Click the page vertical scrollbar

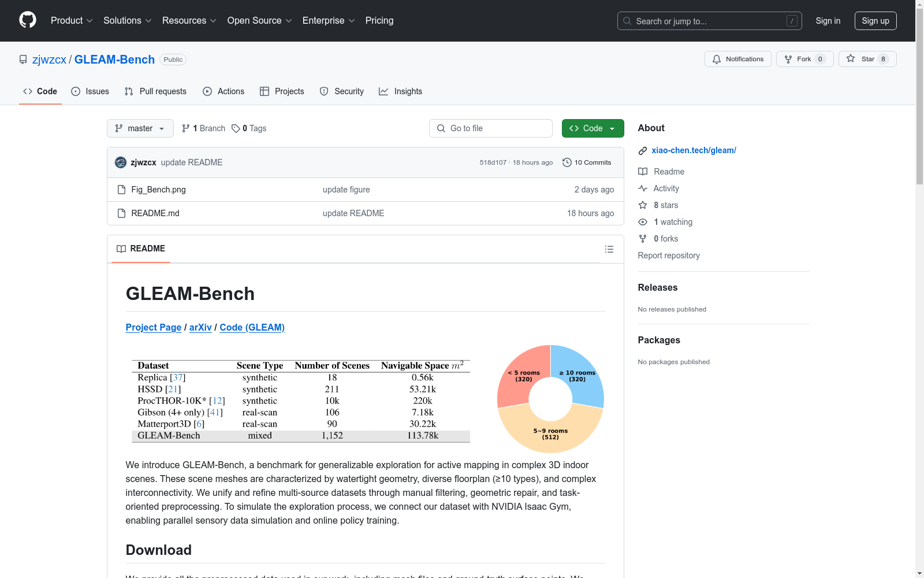(x=919, y=289)
